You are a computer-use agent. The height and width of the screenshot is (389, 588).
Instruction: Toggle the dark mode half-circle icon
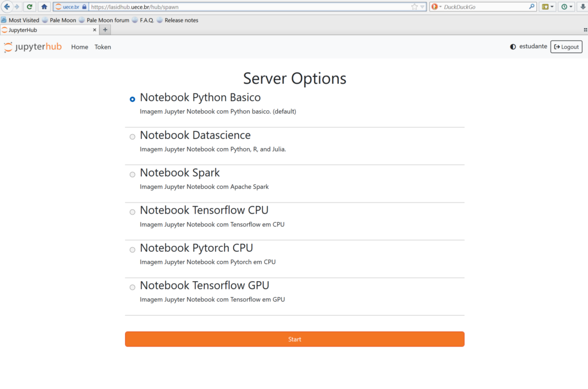click(513, 47)
